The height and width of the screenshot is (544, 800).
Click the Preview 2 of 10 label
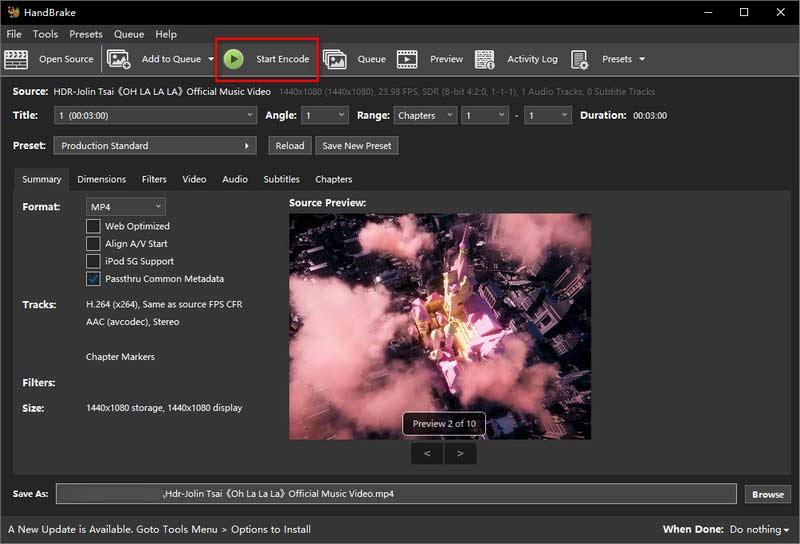tap(444, 424)
